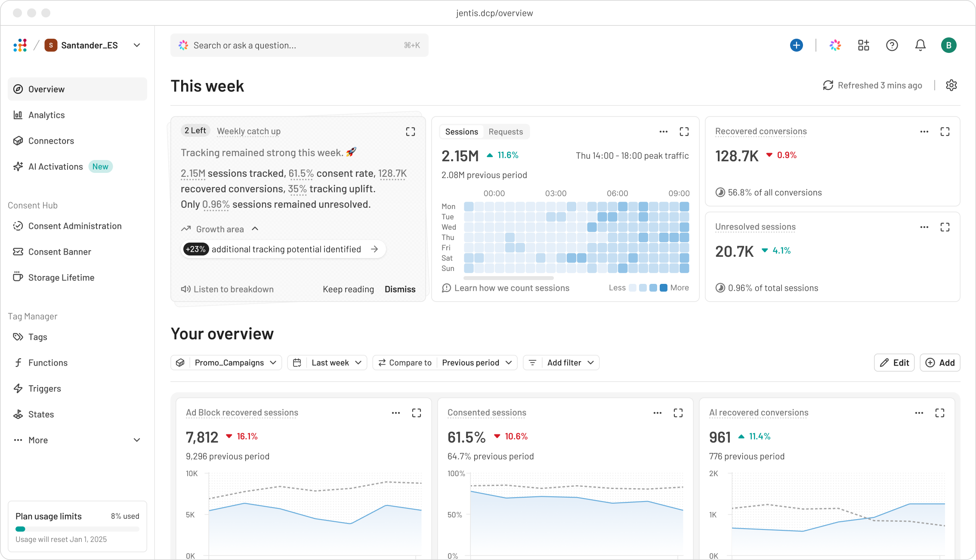
Task: Open Connectors in sidebar
Action: 77,141
